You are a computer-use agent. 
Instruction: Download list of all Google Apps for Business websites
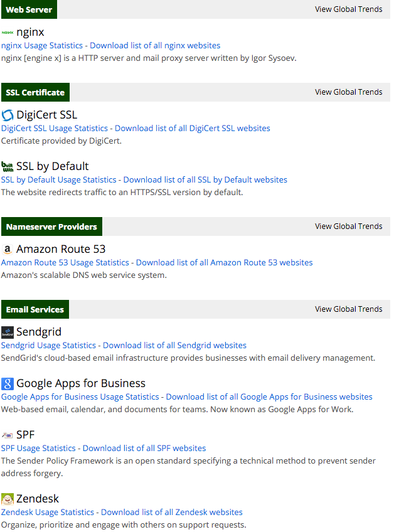(269, 397)
